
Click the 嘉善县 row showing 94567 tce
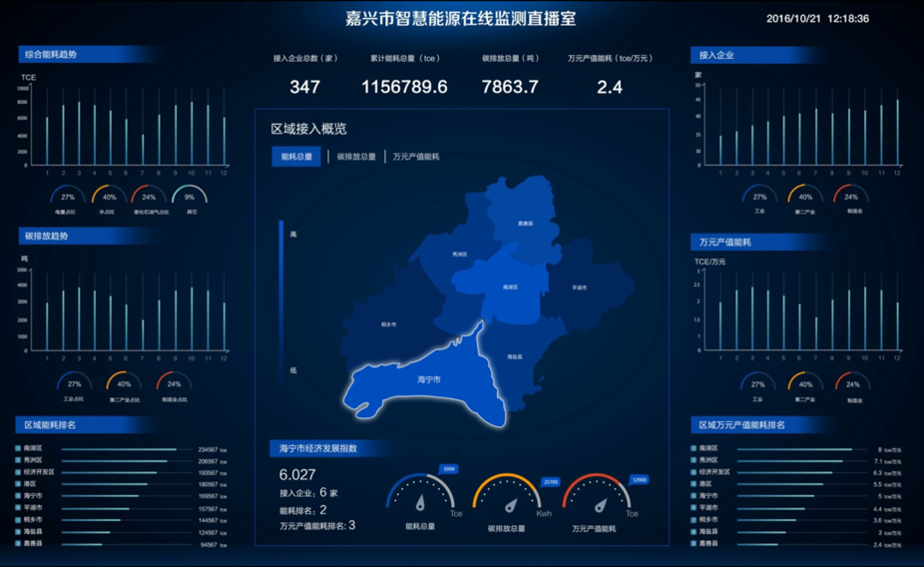tap(121, 544)
